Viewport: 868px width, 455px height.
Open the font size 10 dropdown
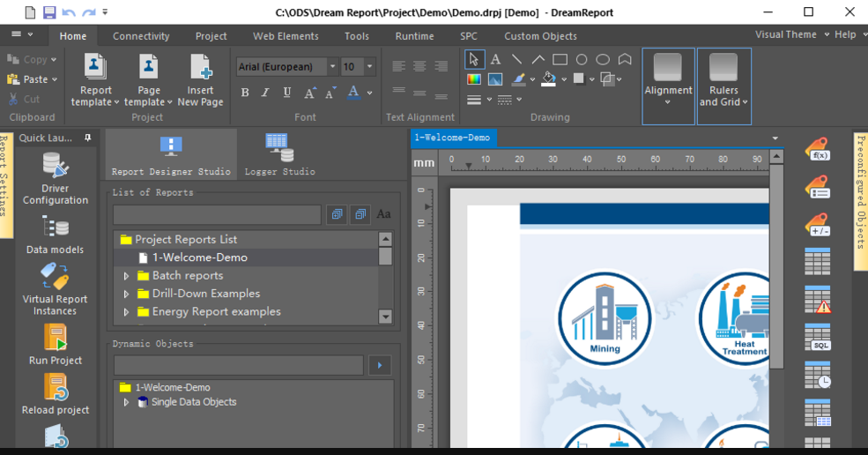tap(370, 66)
